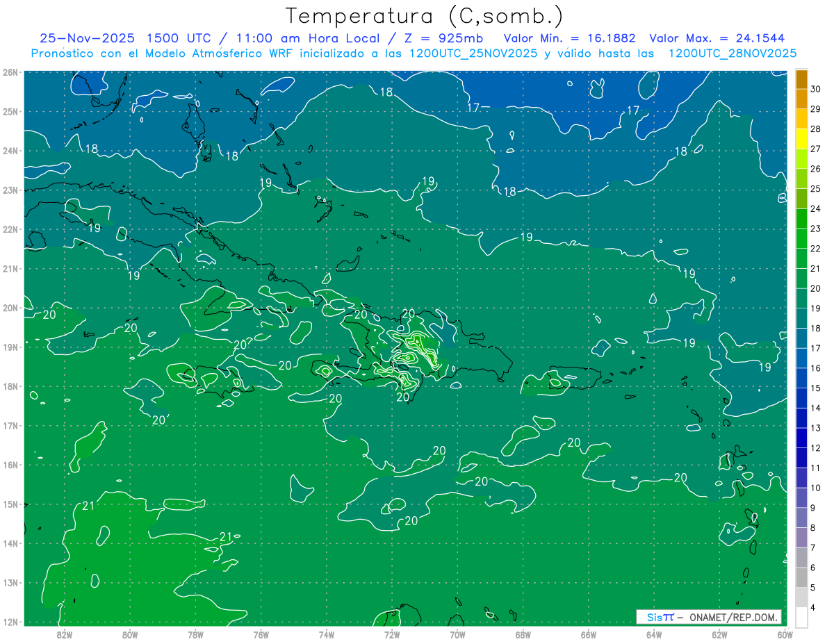834x644 pixels.
Task: Click the 60W longitude axis label
Action: click(785, 634)
